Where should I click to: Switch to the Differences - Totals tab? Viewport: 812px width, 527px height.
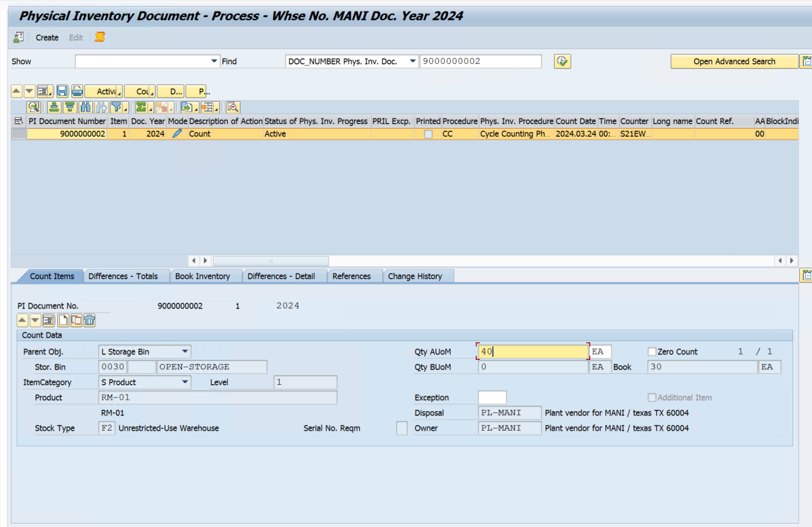(123, 276)
